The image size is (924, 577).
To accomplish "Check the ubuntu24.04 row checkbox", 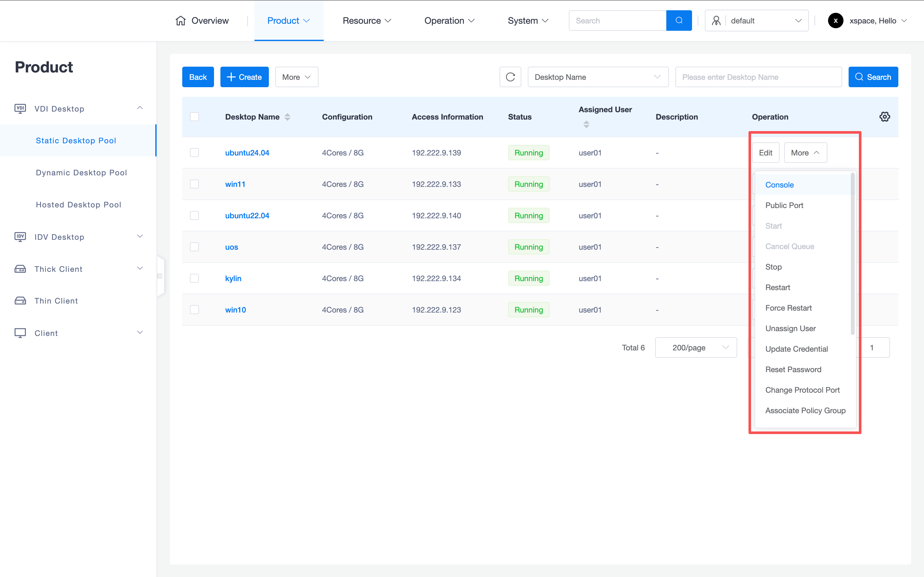I will (x=194, y=153).
